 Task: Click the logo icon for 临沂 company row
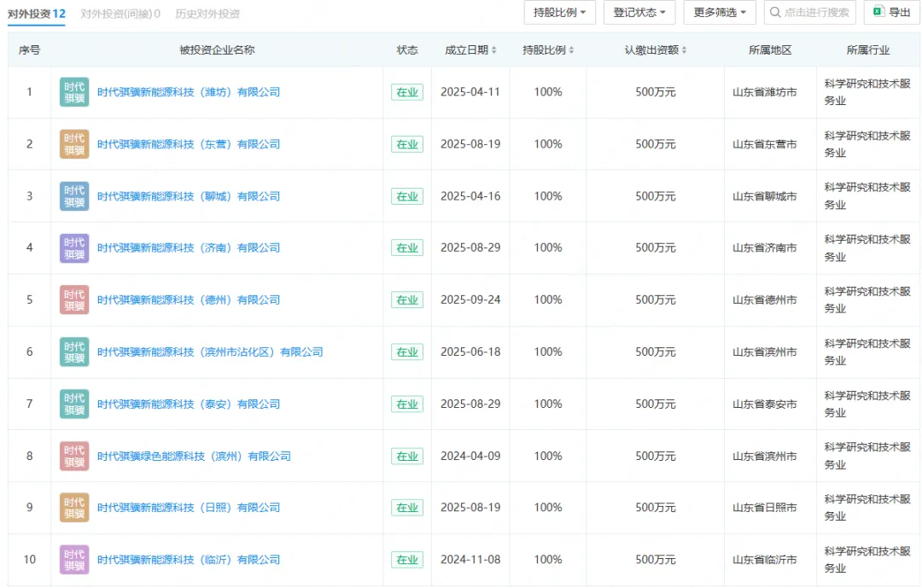[74, 560]
